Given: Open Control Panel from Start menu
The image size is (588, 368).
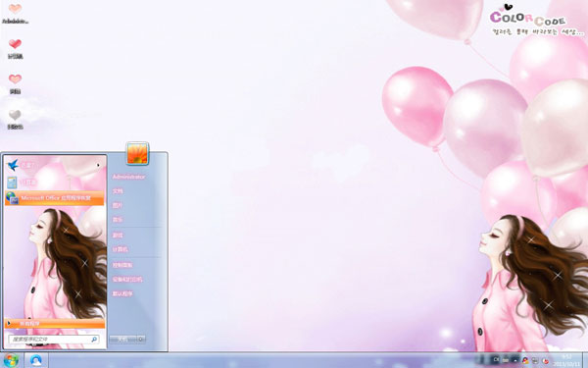Looking at the screenshot, I should [122, 265].
